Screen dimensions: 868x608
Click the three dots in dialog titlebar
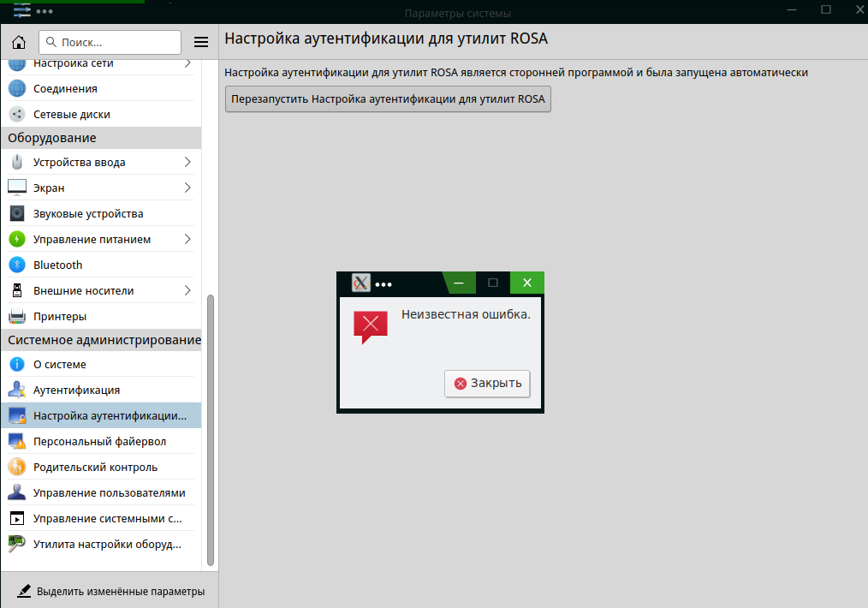(x=383, y=284)
